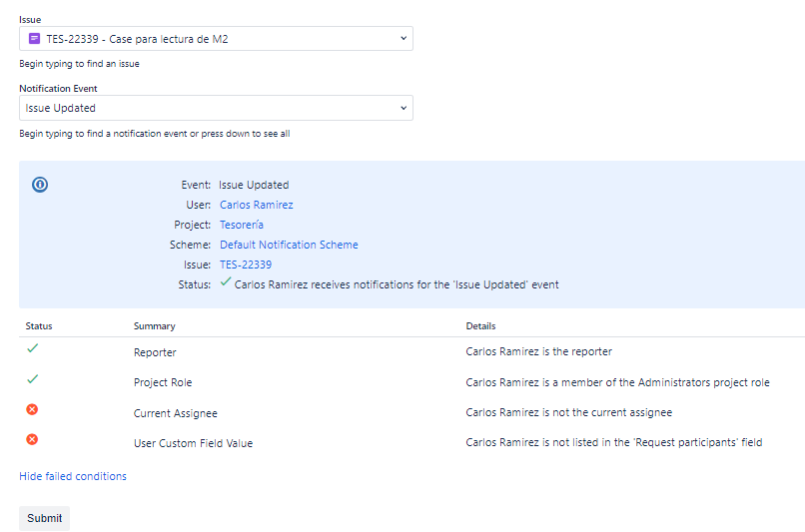The height and width of the screenshot is (532, 805).
Task: Open the Issue dropdown arrow
Action: tap(403, 39)
